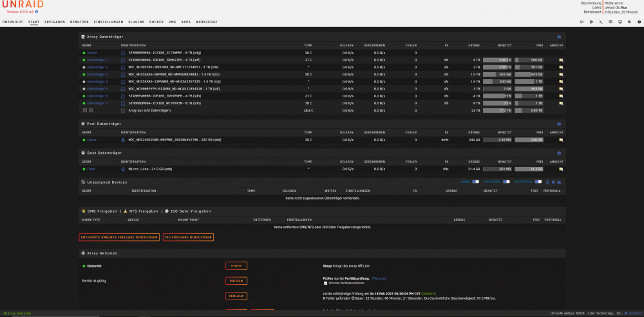This screenshot has height=317, width=644.
Task: Click Datenträger 1 used-space bar 3.50 TB
Action: click(x=497, y=60)
